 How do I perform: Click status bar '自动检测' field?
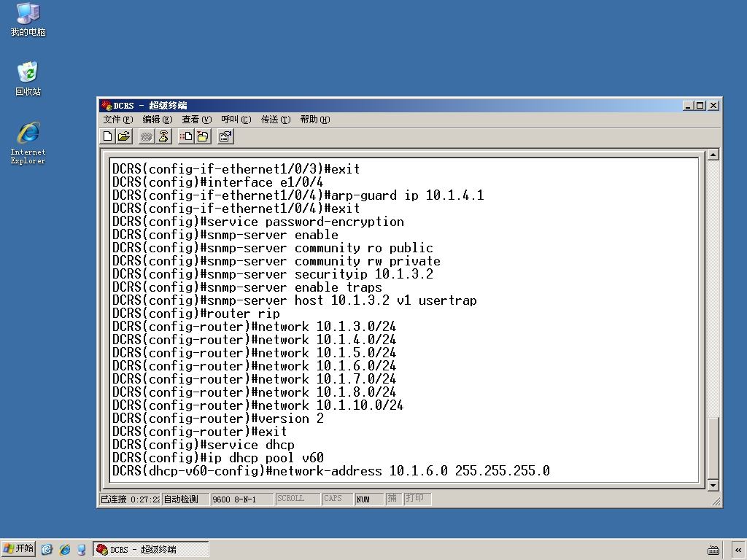(185, 499)
